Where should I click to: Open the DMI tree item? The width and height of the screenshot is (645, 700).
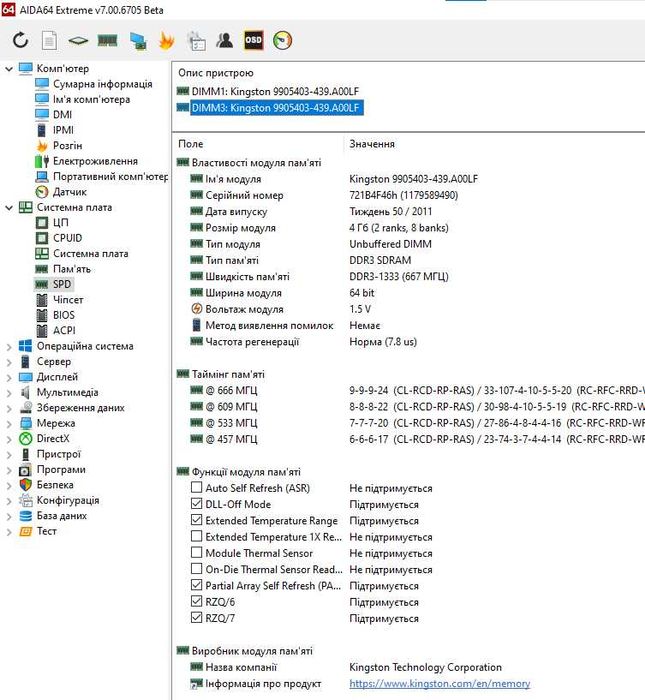pos(62,115)
